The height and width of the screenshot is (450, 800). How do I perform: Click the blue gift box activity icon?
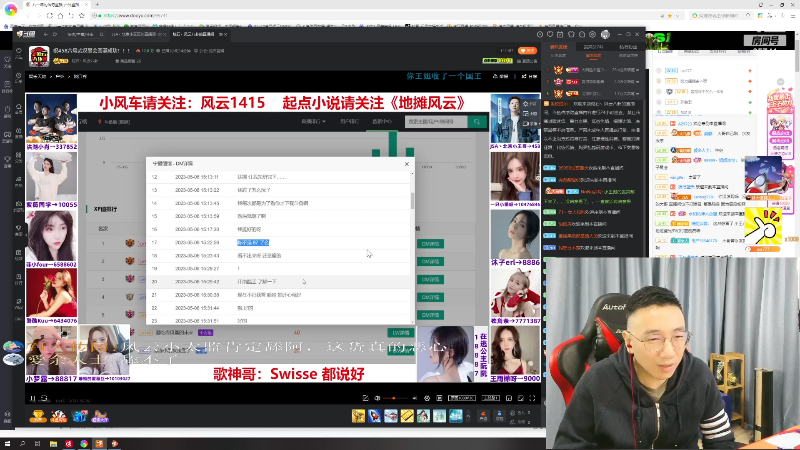(80, 416)
